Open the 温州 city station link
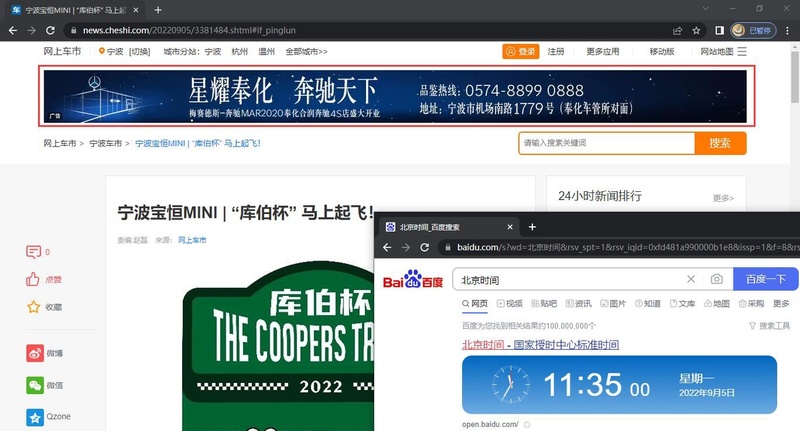This screenshot has height=431, width=800. pyautogui.click(x=266, y=52)
